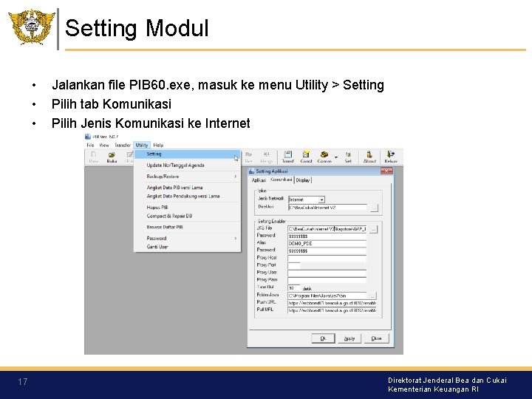Expand the Password submenu

point(188,238)
